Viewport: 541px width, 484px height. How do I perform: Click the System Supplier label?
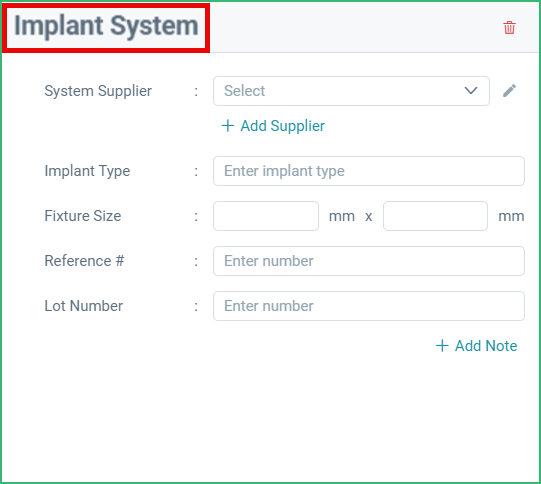(x=98, y=91)
